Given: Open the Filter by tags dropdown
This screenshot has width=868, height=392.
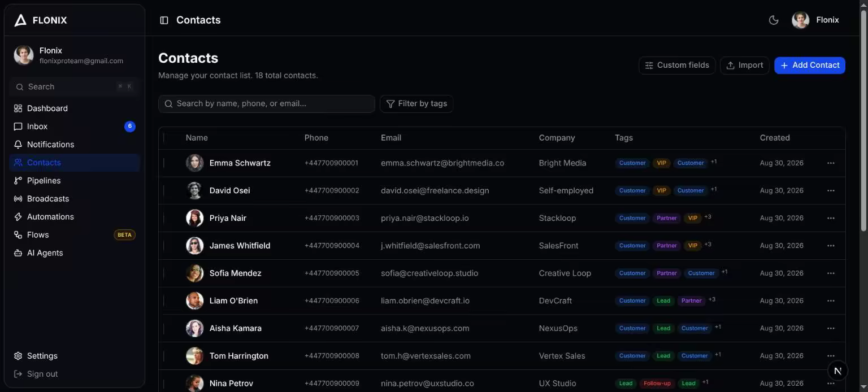Looking at the screenshot, I should click(416, 104).
